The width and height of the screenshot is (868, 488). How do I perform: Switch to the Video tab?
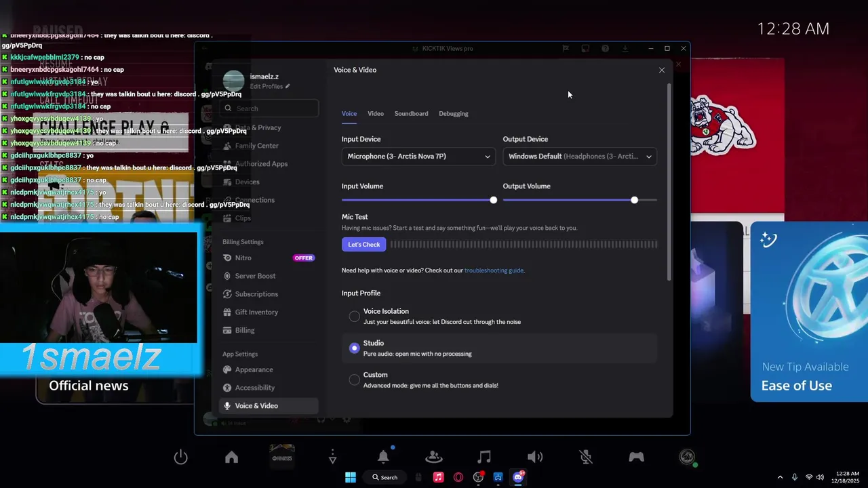pos(376,114)
